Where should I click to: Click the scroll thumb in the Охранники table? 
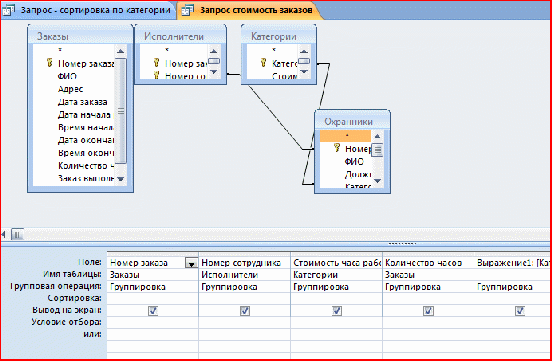(377, 150)
